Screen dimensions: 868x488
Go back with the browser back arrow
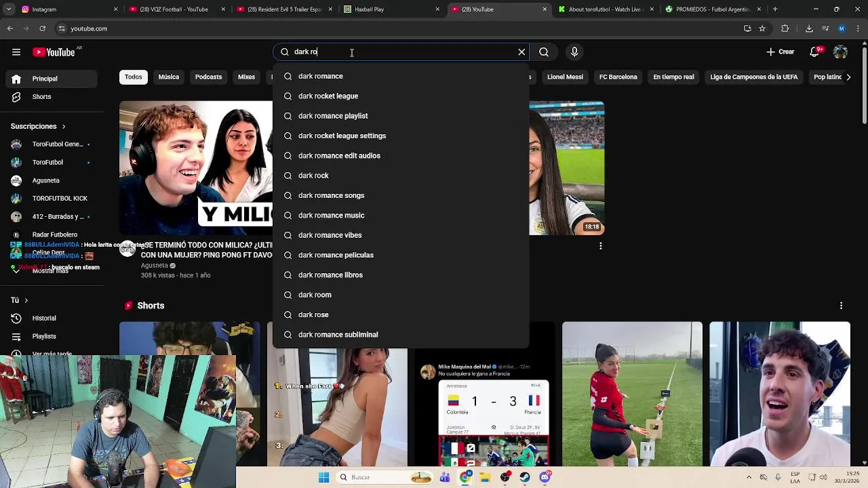coord(10,28)
